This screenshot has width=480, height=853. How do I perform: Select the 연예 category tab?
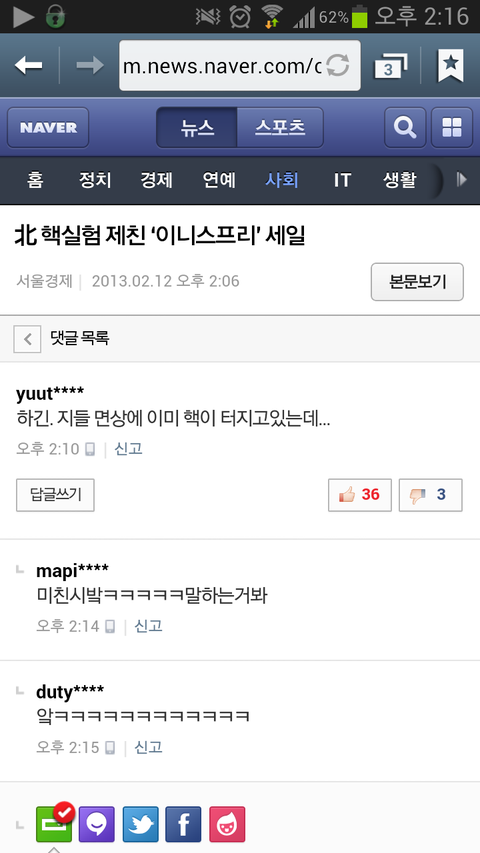click(x=219, y=180)
